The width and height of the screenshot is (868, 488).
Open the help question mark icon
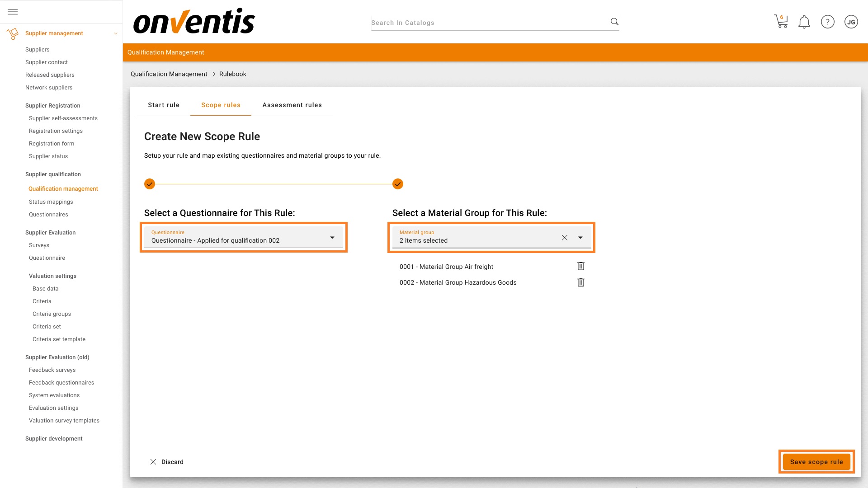click(827, 22)
